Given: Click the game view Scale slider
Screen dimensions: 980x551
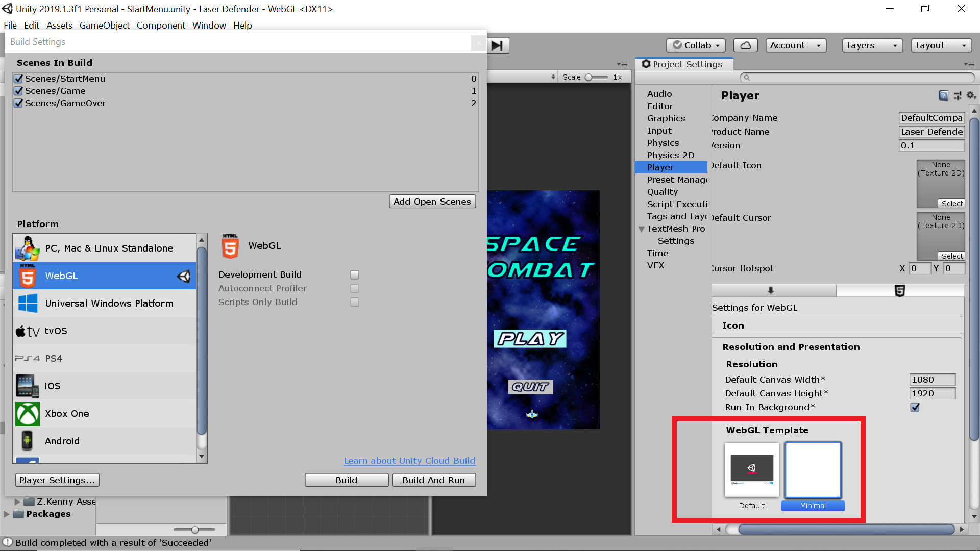Looking at the screenshot, I should coord(595,77).
